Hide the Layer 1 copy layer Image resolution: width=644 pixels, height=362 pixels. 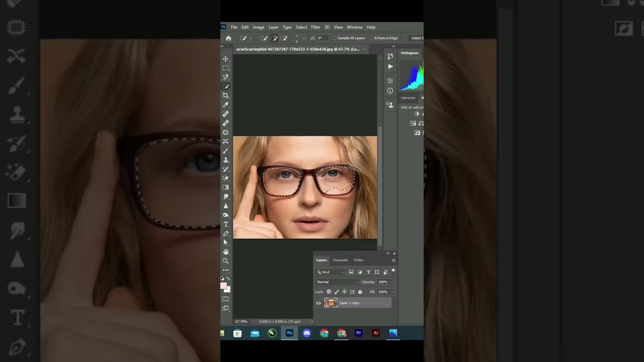coord(318,303)
